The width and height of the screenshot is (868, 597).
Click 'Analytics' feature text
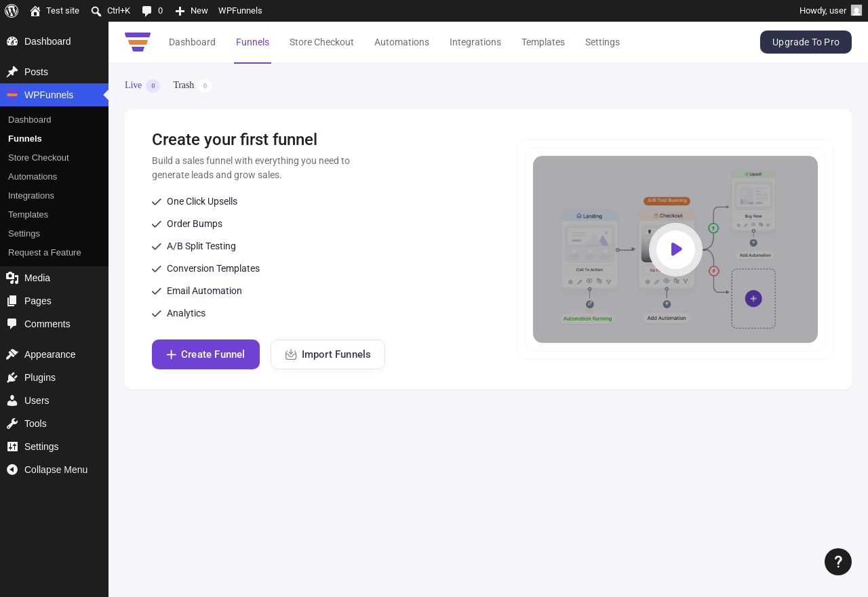click(x=186, y=313)
